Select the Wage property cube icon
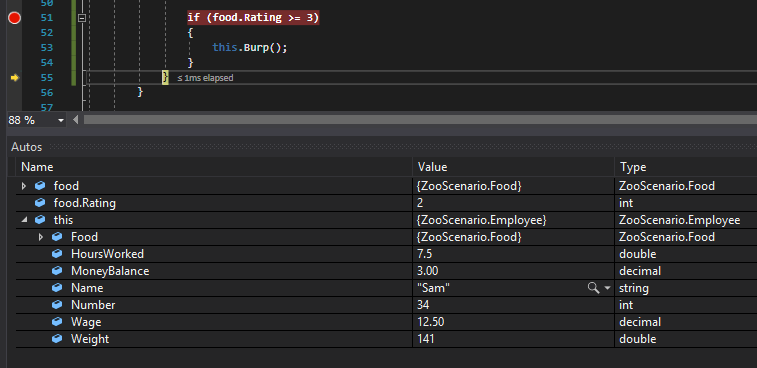 pos(57,322)
